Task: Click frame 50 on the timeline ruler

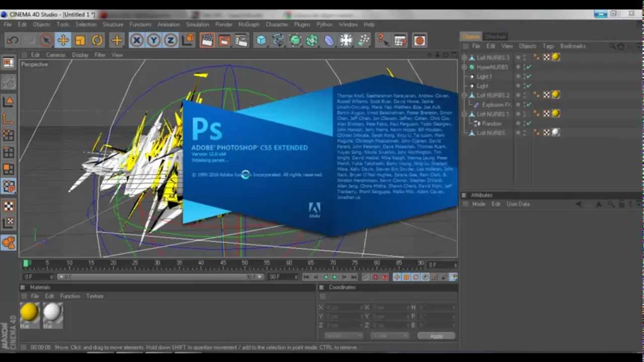Action: [245, 263]
